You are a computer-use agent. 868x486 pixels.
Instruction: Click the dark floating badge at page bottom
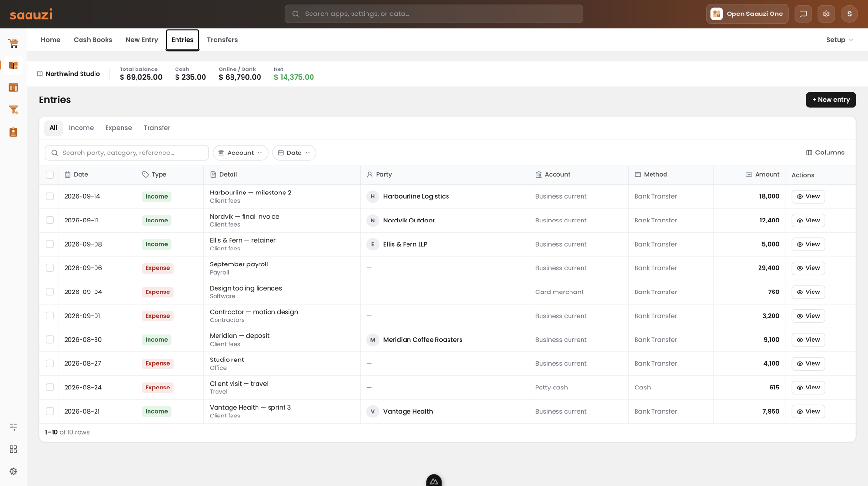(434, 481)
